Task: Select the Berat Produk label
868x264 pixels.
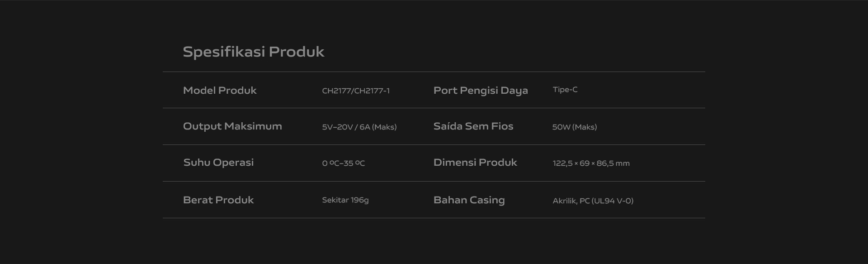Action: 218,200
